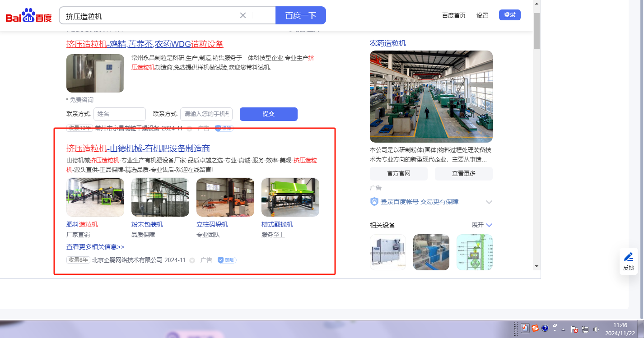Click the 常州永昌制粒 description text
Viewport: 644px width, 338px height.
coord(223,62)
